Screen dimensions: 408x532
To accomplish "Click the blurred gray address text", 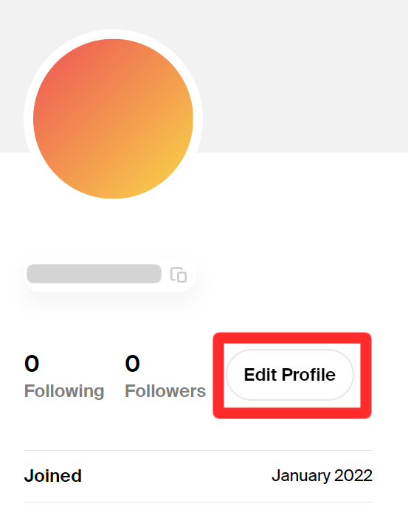I will click(x=94, y=274).
